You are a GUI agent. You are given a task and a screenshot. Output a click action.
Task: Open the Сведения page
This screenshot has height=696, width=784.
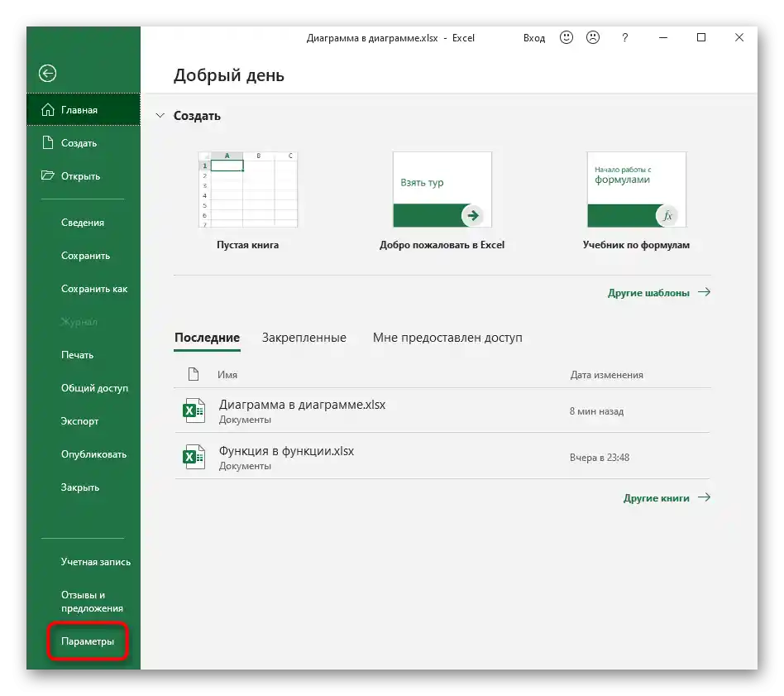coord(83,223)
